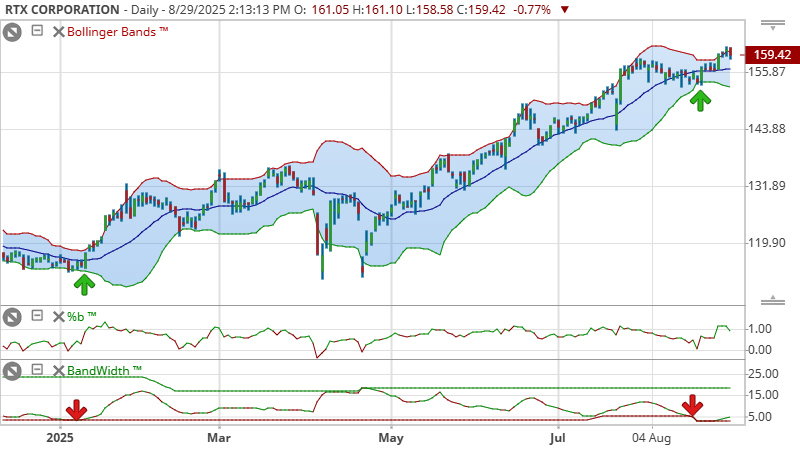
Task: Click the 15.00 BandWidth scale value
Action: (x=763, y=395)
